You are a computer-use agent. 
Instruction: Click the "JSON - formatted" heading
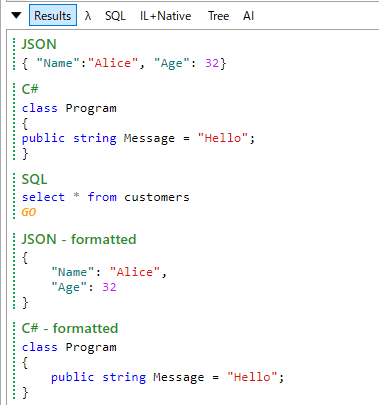pos(79,239)
